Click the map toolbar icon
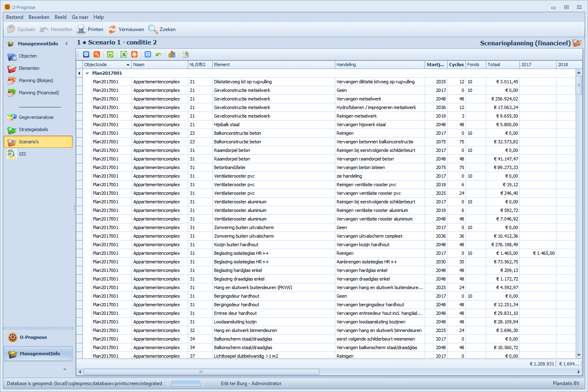This screenshot has width=588, height=392. 185,54
